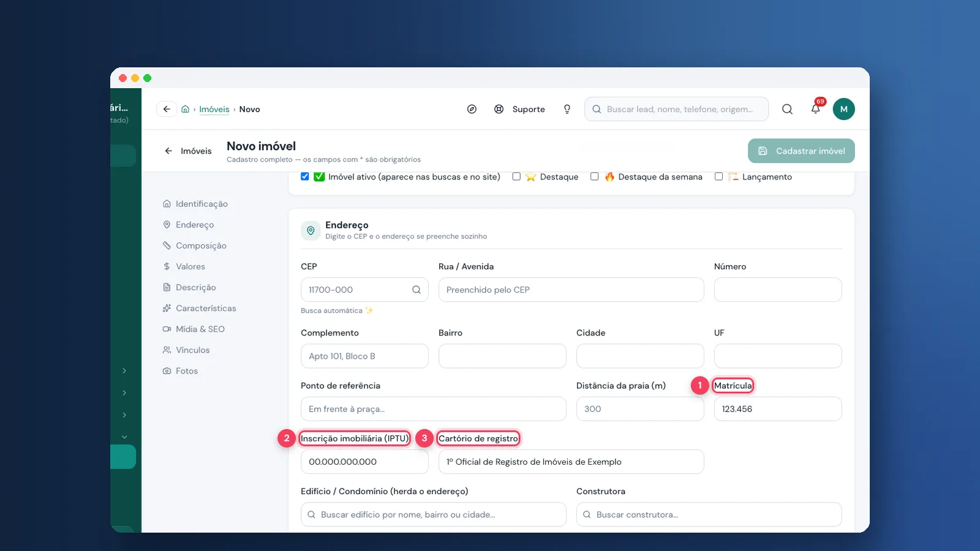Screen dimensions: 980x551
Task: Navigate to the Descrição section
Action: pyautogui.click(x=189, y=287)
